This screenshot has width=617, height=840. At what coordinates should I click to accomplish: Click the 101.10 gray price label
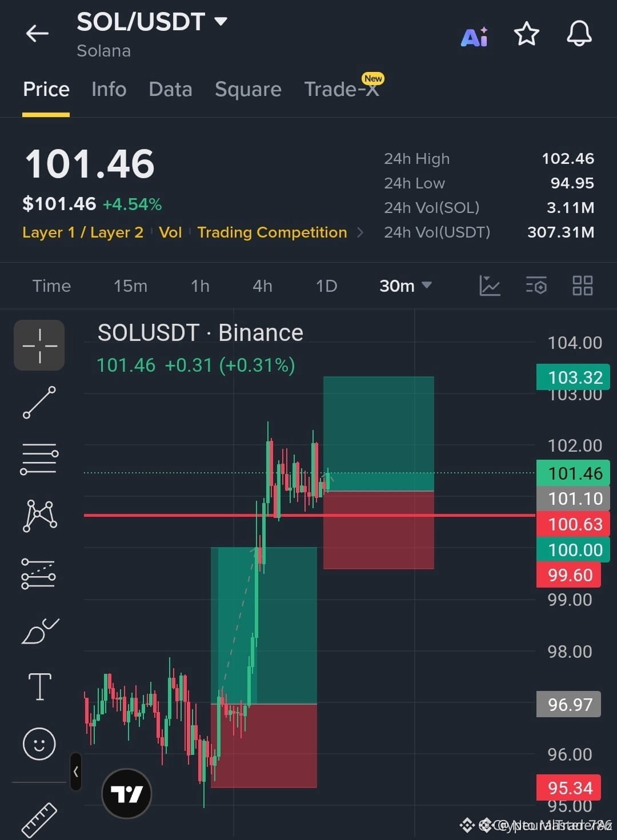574,499
